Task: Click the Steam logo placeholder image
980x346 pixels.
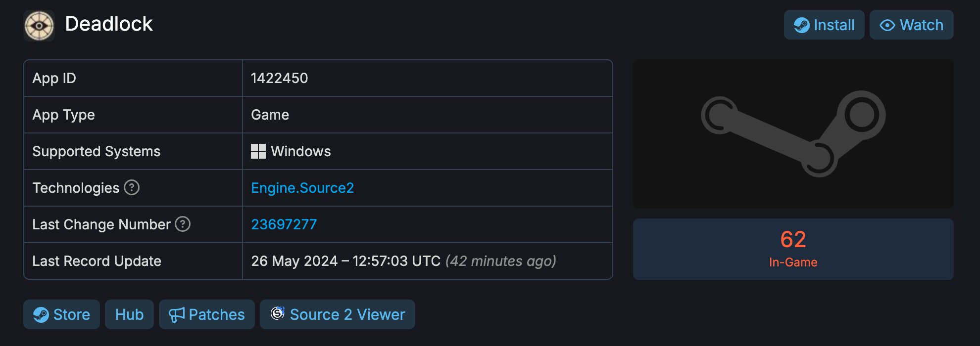Action: click(x=793, y=134)
